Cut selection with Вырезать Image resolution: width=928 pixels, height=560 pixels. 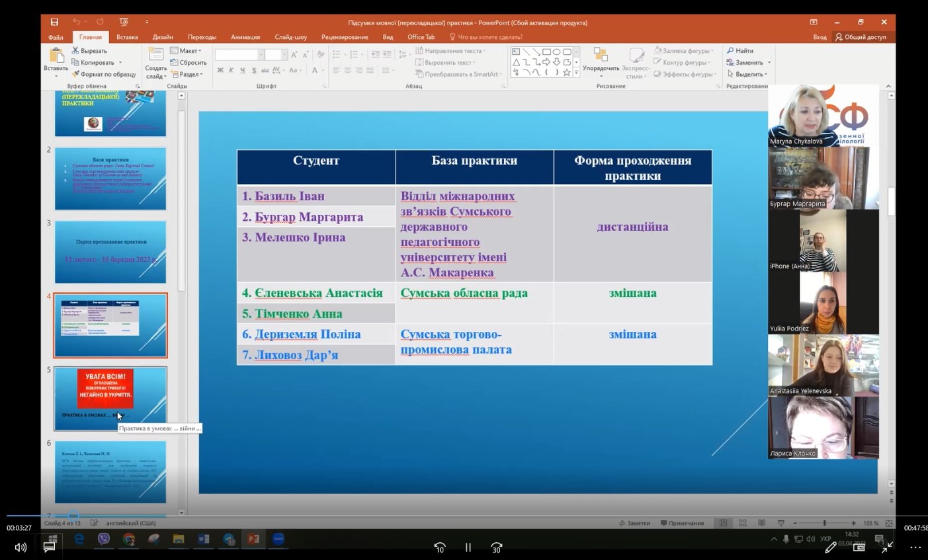[x=89, y=51]
